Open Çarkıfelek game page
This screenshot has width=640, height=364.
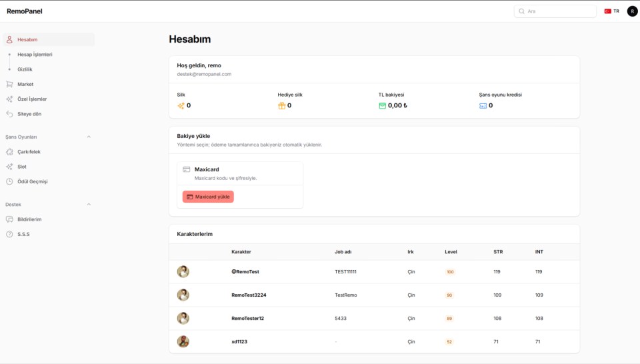pyautogui.click(x=49, y=152)
